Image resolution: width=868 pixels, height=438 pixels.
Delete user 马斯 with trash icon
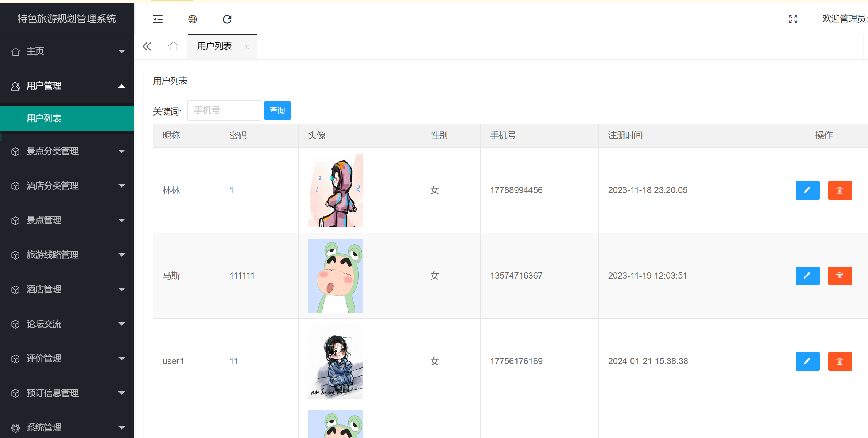pyautogui.click(x=840, y=276)
